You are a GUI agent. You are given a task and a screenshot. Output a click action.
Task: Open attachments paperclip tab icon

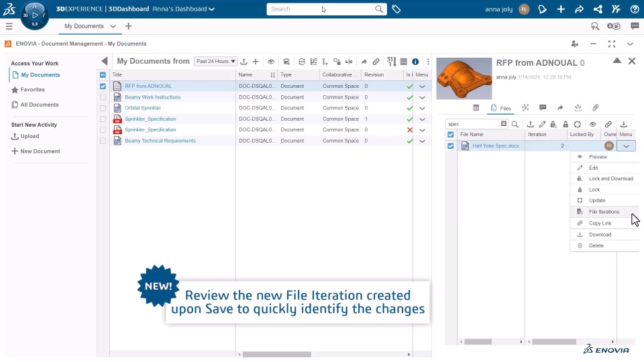[596, 108]
